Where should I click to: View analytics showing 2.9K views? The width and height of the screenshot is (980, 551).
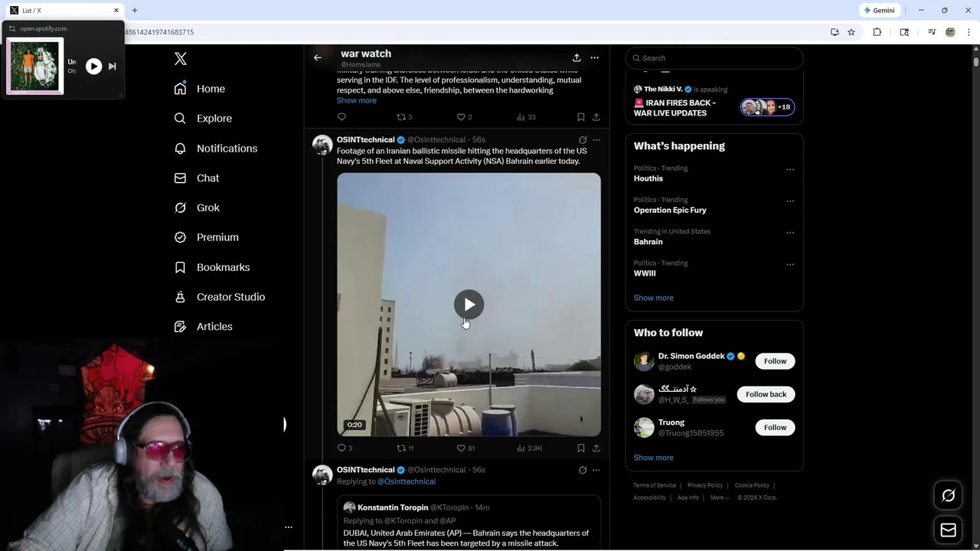pyautogui.click(x=529, y=448)
